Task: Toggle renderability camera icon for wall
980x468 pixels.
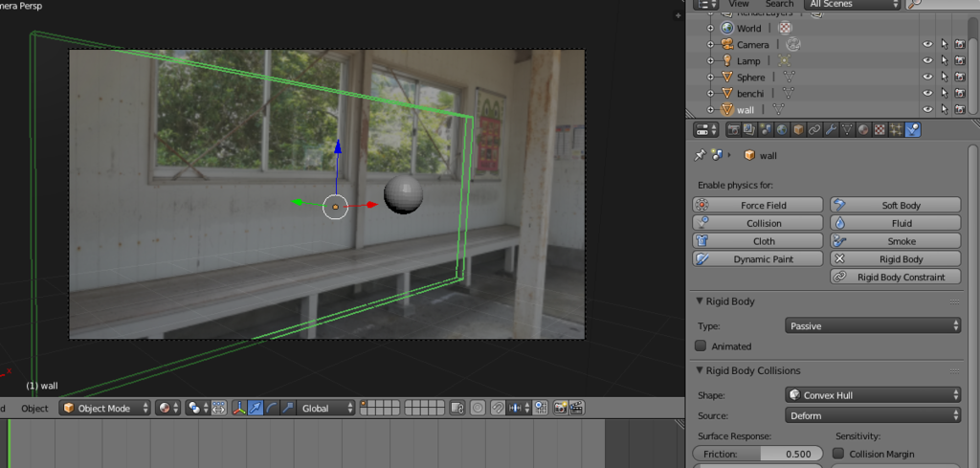Action: pyautogui.click(x=961, y=109)
